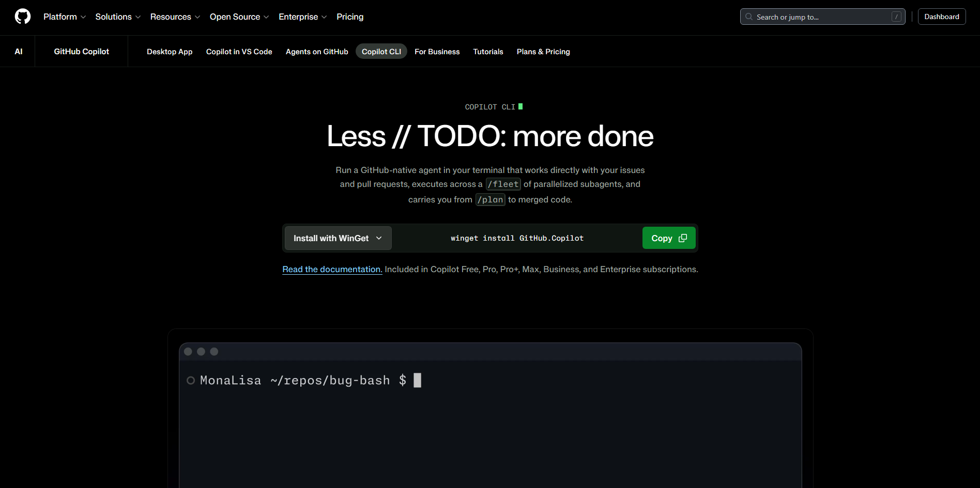This screenshot has height=488, width=980.
Task: Open the Desktop App tab
Action: [170, 52]
